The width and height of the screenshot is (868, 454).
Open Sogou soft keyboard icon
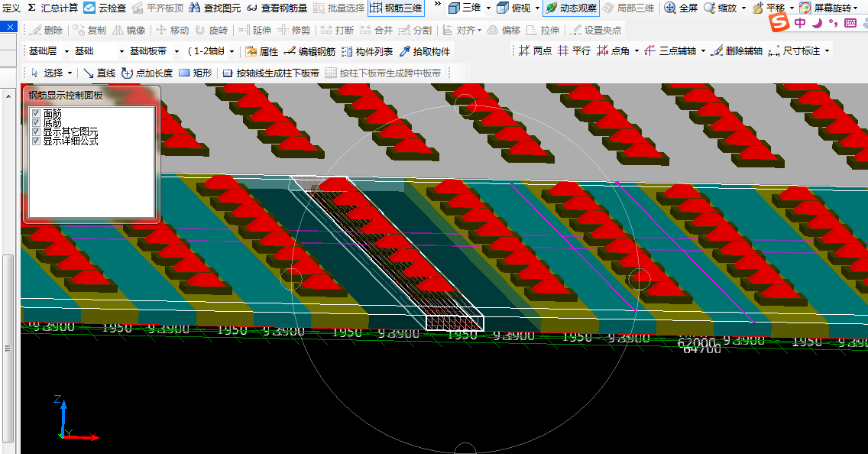click(851, 23)
